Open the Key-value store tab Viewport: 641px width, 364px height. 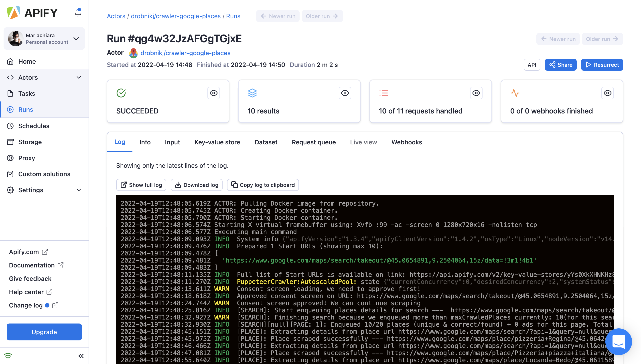tap(217, 142)
